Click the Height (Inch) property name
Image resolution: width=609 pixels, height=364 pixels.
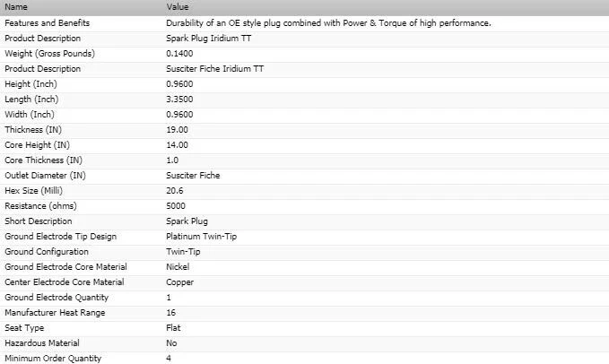coord(30,84)
